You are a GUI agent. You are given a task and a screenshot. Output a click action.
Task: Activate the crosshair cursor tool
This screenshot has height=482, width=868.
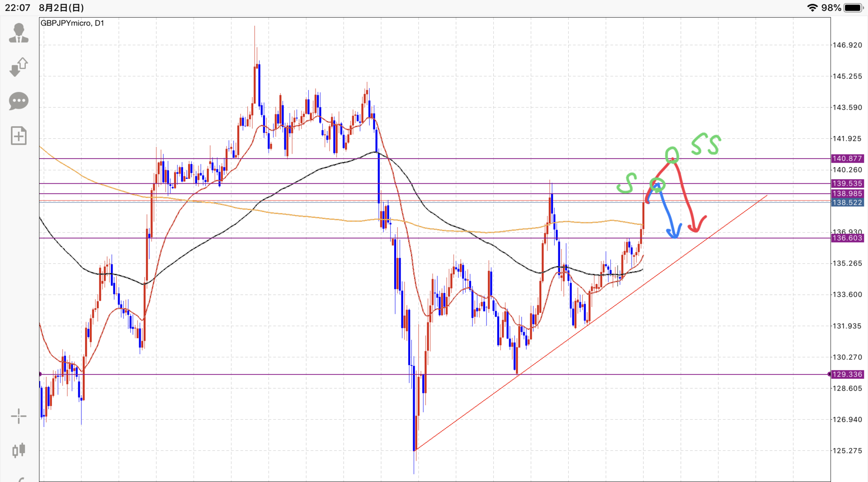pos(19,416)
